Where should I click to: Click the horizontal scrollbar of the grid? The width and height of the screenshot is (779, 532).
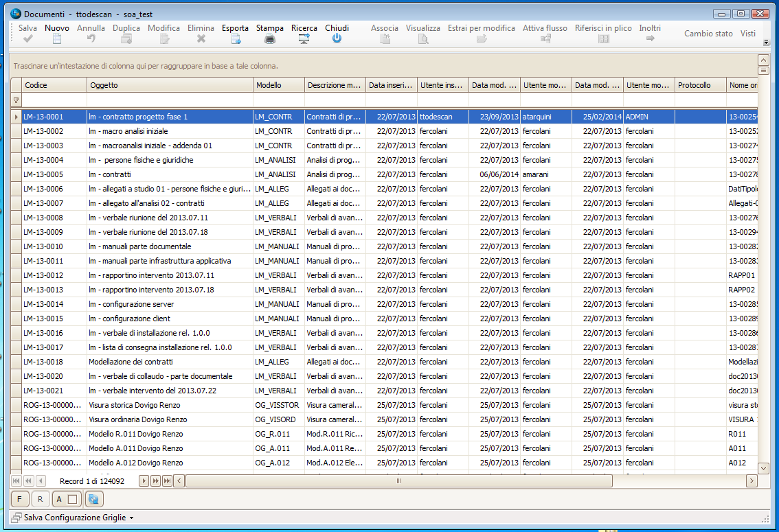[x=398, y=481]
